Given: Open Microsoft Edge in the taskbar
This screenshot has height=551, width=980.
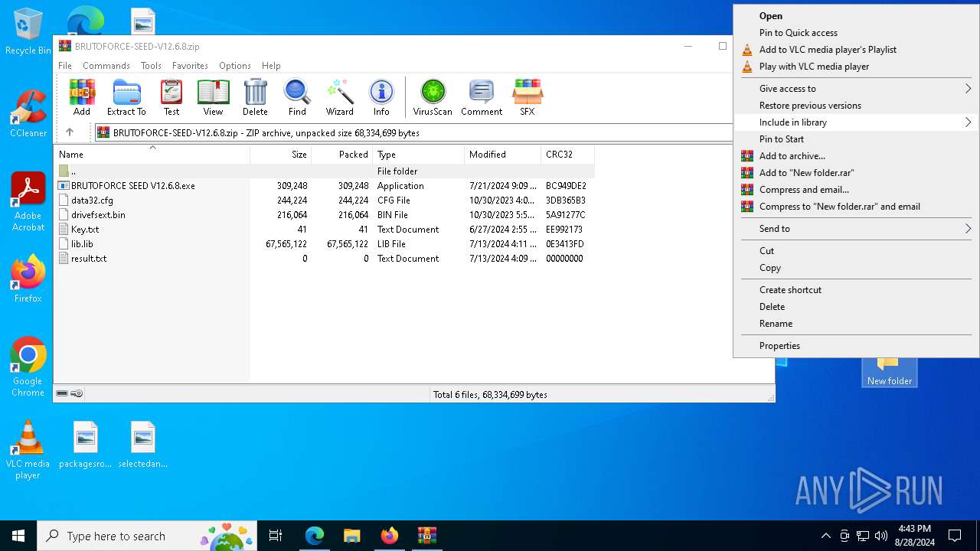Looking at the screenshot, I should click(x=315, y=536).
